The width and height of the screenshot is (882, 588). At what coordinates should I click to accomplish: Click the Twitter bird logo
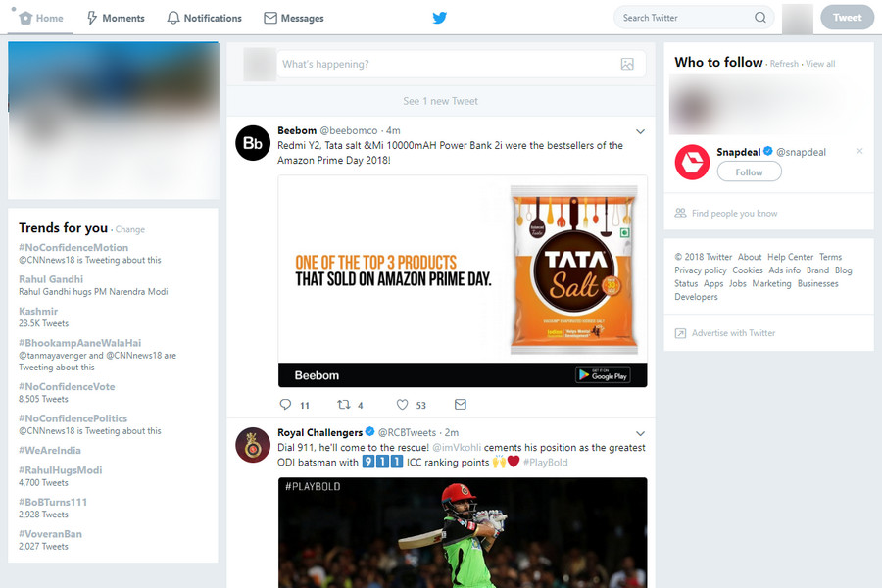[x=439, y=18]
